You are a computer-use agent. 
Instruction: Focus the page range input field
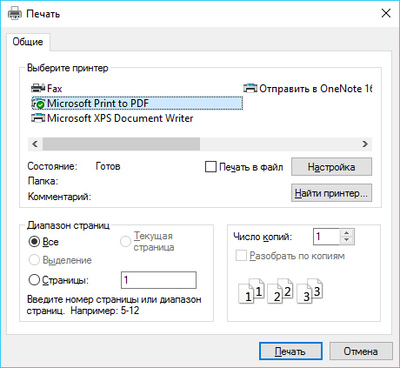[x=159, y=280]
